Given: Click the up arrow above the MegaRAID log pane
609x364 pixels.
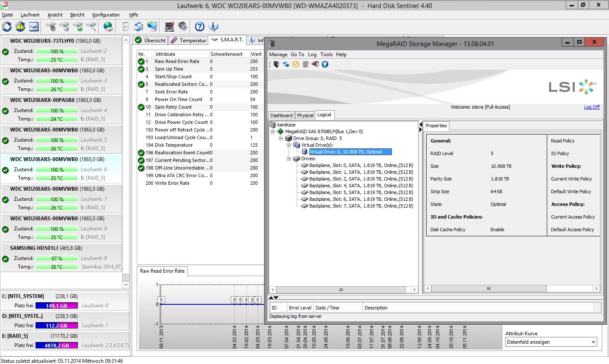Looking at the screenshot, I should [x=271, y=298].
